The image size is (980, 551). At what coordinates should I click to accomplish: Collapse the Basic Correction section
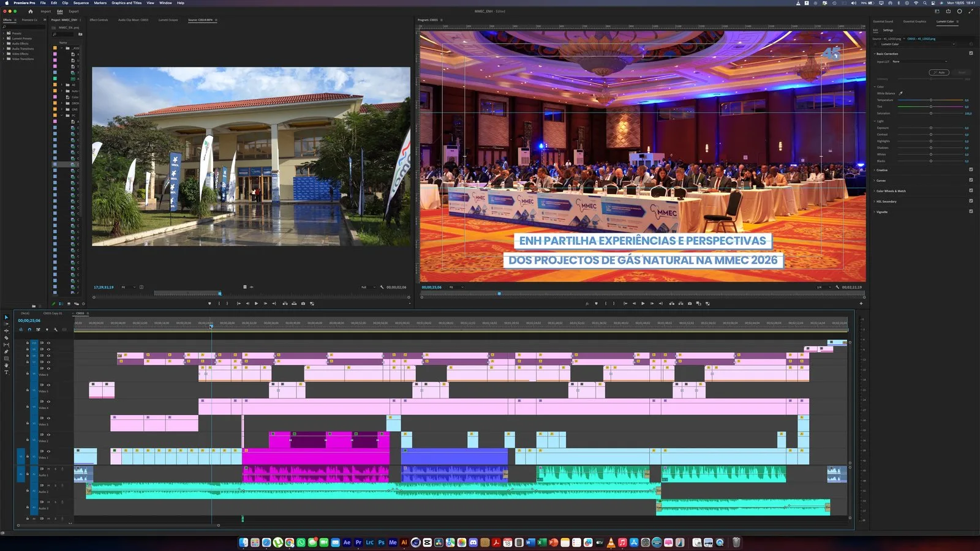(874, 54)
